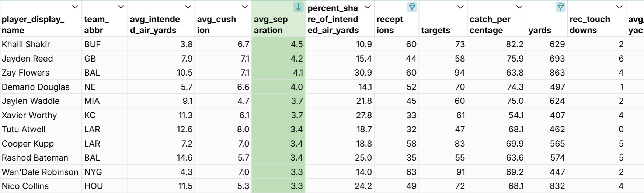Select the Khalil Shakir name cell
644x193 pixels.
(x=26, y=44)
